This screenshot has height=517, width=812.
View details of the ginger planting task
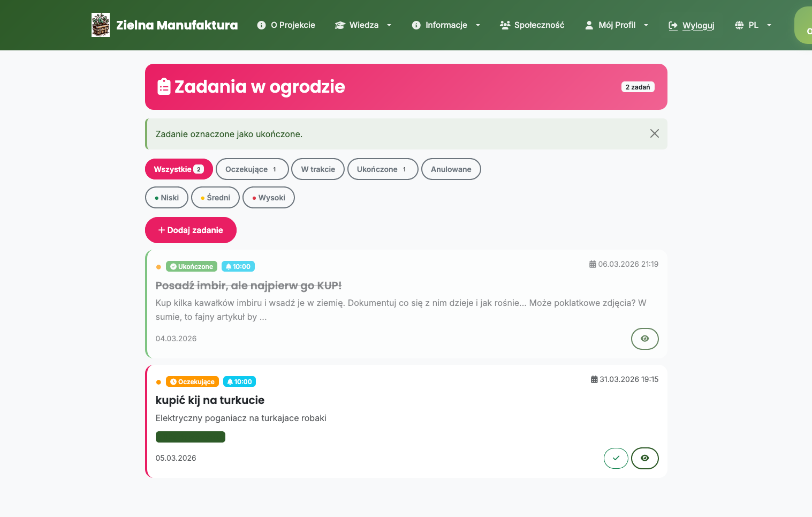point(644,339)
